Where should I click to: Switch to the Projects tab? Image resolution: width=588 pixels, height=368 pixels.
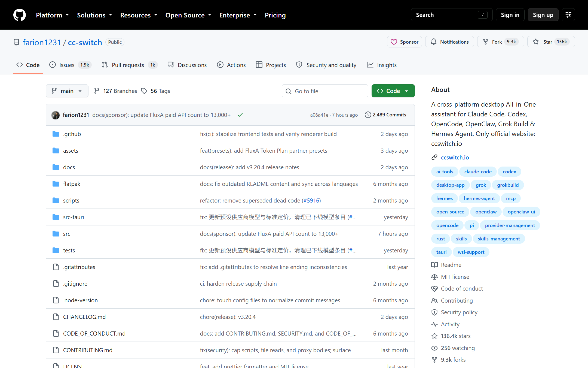(x=271, y=65)
